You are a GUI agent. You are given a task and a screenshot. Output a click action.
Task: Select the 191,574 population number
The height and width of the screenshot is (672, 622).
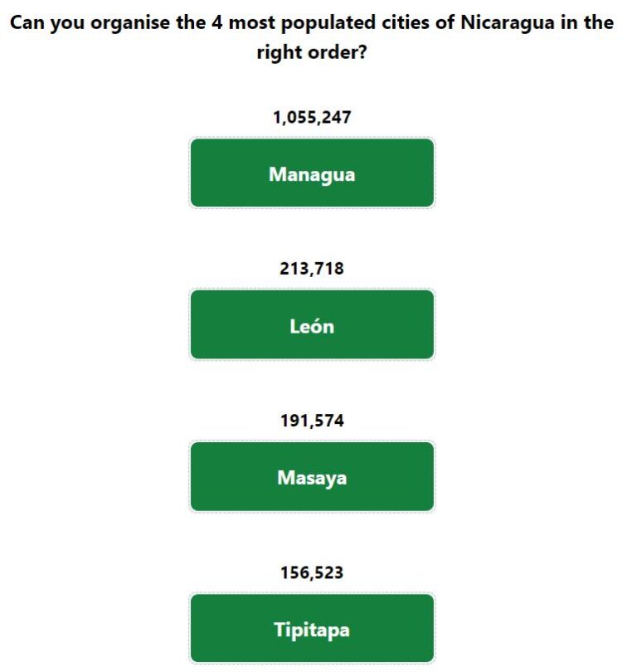tap(312, 421)
